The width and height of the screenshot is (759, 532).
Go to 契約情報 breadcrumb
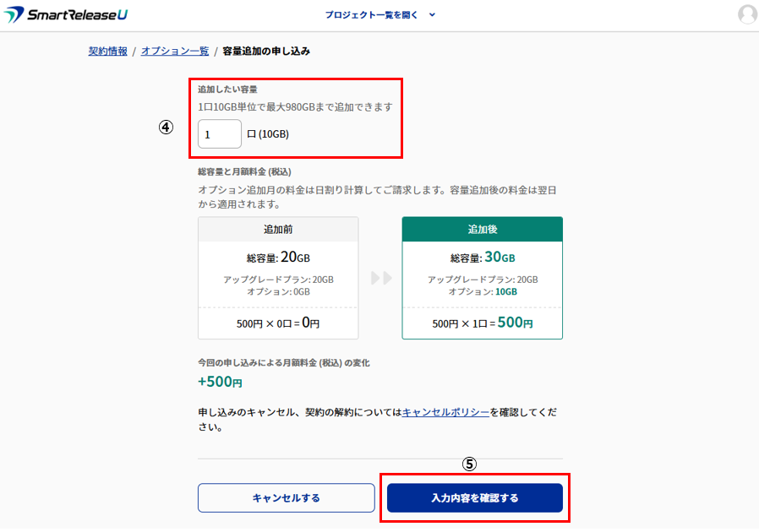point(108,52)
